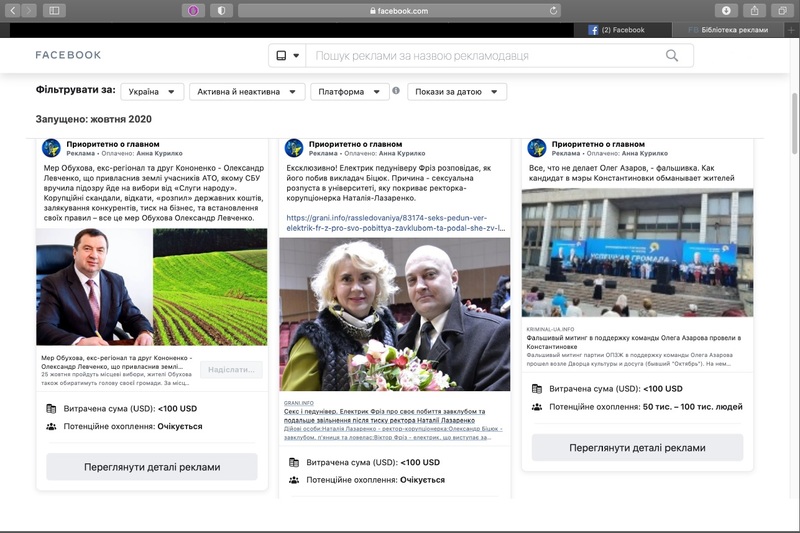
Task: Click the facebook.com address bar
Action: click(x=399, y=10)
